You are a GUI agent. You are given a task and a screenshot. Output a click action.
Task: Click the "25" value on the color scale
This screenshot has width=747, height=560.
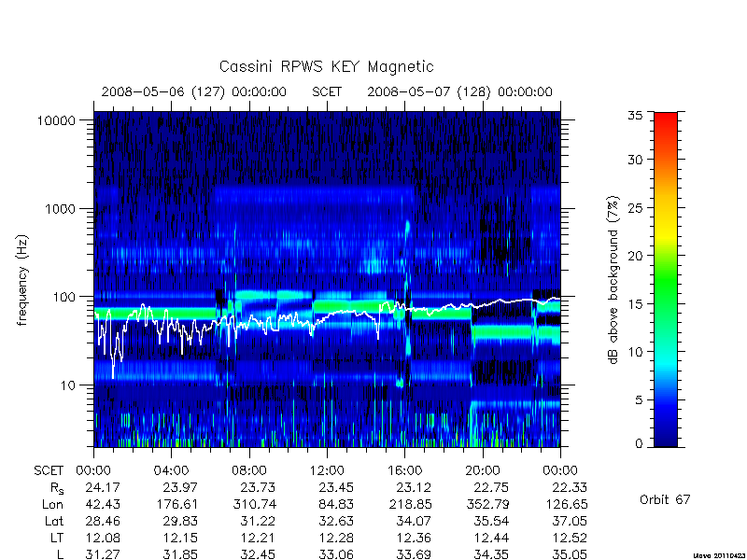point(635,208)
